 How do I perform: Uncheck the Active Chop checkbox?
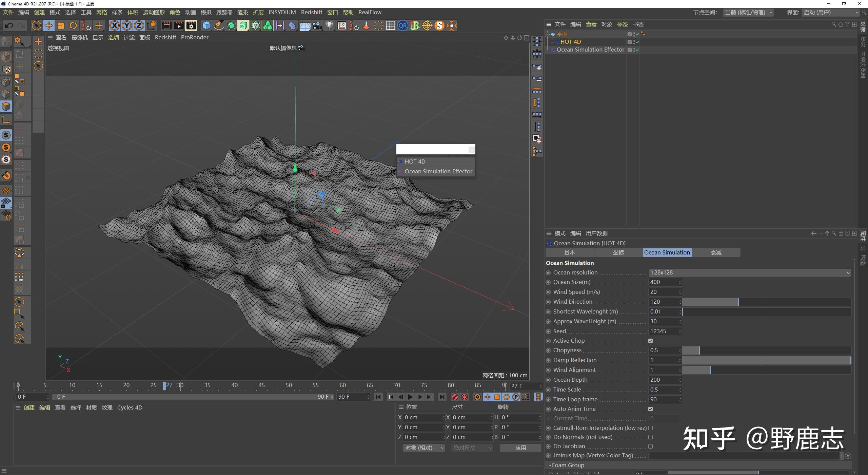click(650, 341)
